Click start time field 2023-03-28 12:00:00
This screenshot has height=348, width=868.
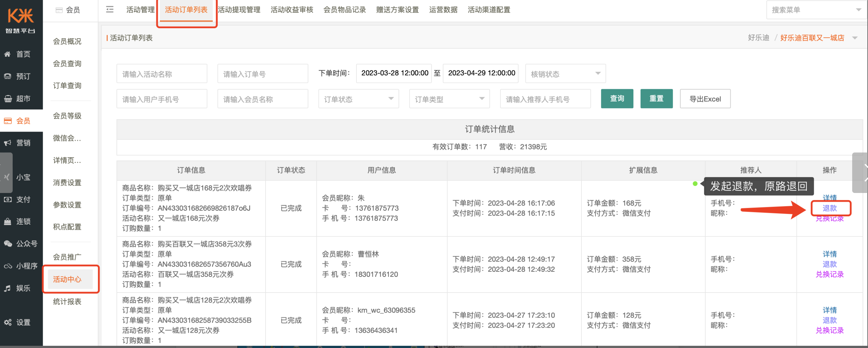[393, 73]
